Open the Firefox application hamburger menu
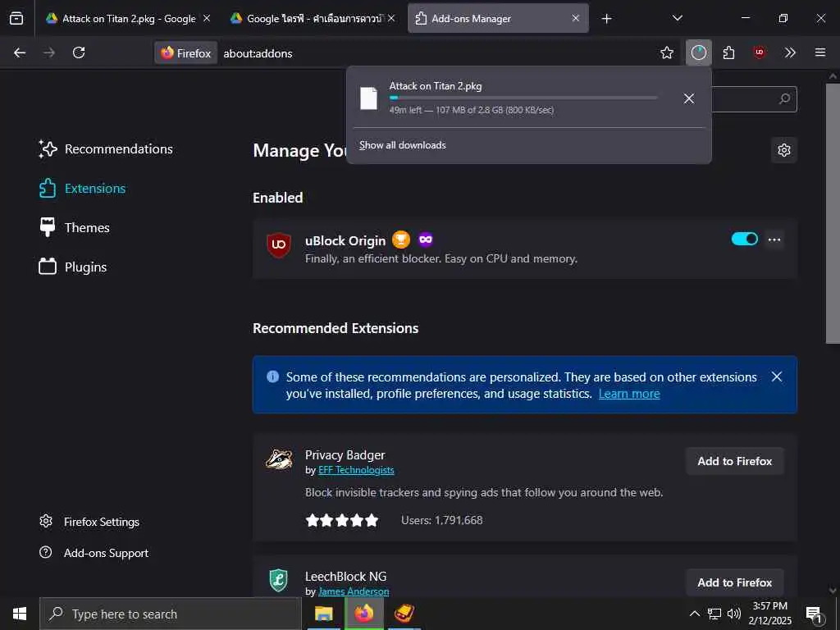Screen dimensions: 840x630 click(820, 52)
